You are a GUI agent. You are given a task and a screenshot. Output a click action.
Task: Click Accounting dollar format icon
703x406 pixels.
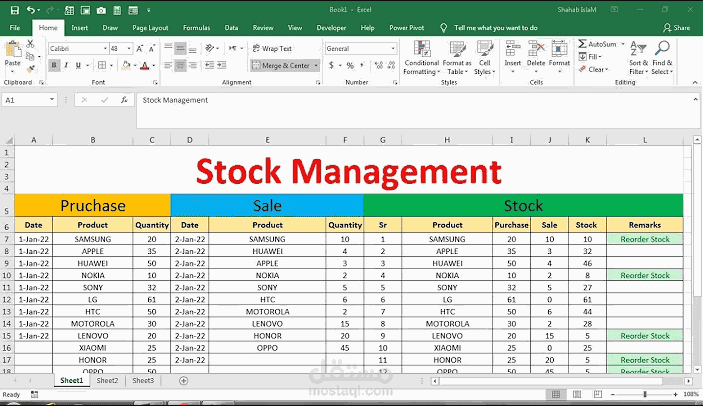click(x=331, y=65)
